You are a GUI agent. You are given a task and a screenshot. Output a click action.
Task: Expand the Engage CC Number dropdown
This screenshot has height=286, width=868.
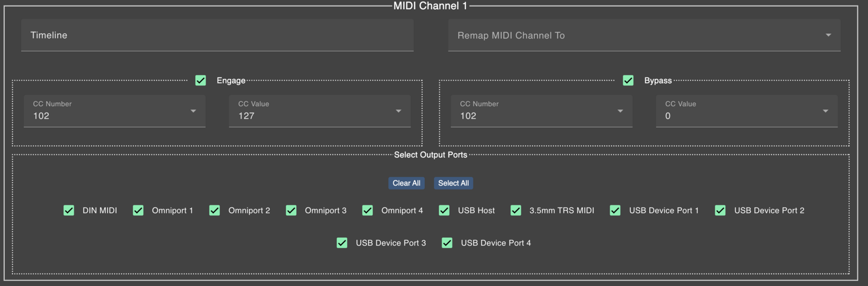coord(114,112)
